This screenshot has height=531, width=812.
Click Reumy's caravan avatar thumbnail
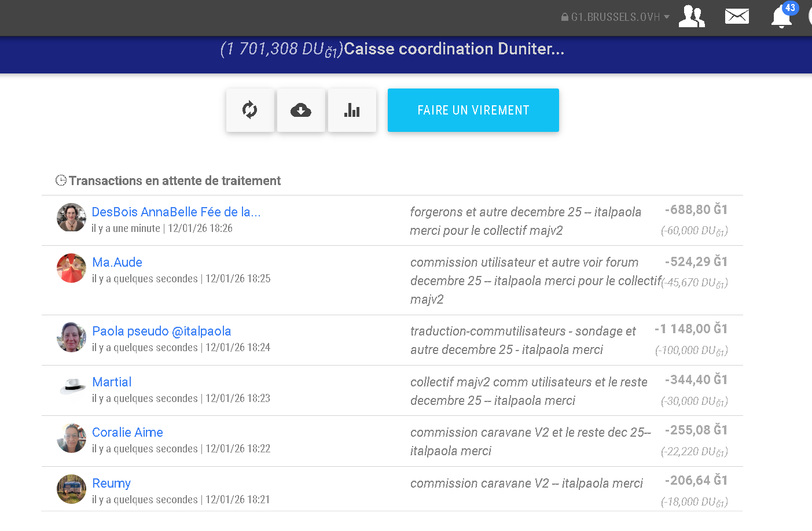coord(72,489)
